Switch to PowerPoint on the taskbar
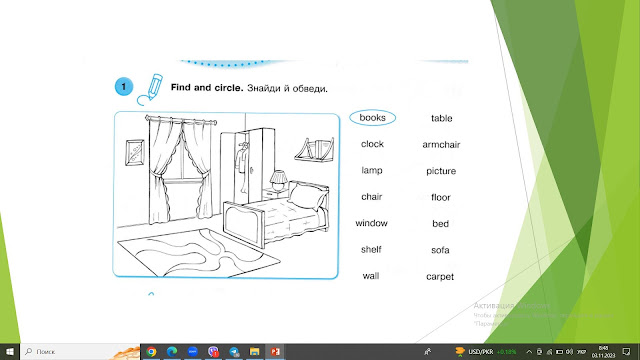Image resolution: width=640 pixels, height=360 pixels. click(x=275, y=351)
